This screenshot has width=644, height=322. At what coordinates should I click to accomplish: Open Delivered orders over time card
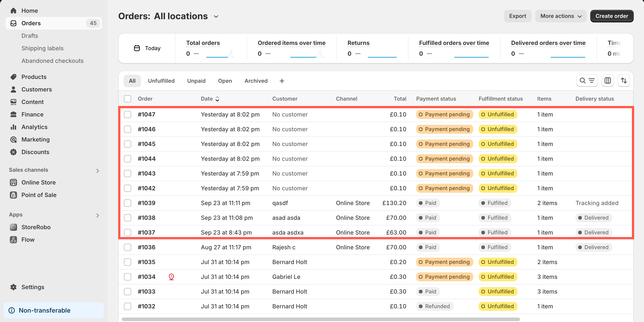pos(548,48)
